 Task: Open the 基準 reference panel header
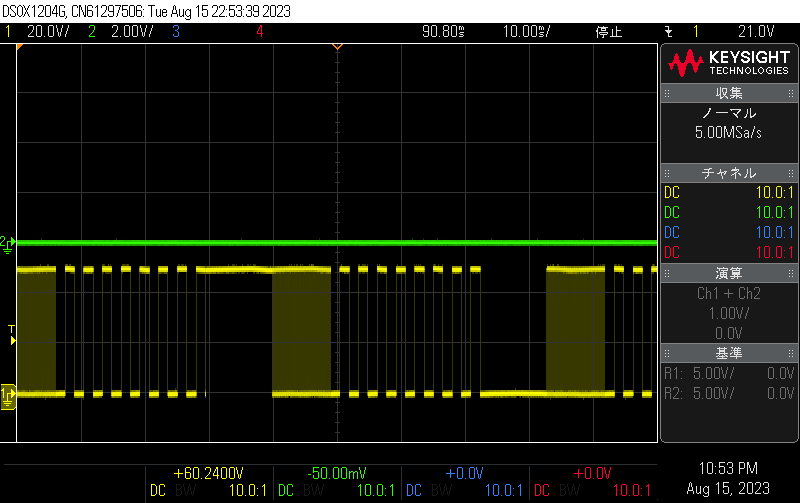(728, 353)
